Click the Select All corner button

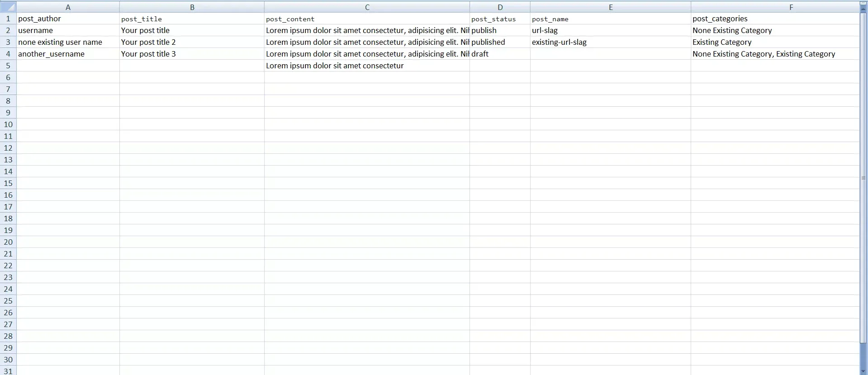pyautogui.click(x=8, y=7)
